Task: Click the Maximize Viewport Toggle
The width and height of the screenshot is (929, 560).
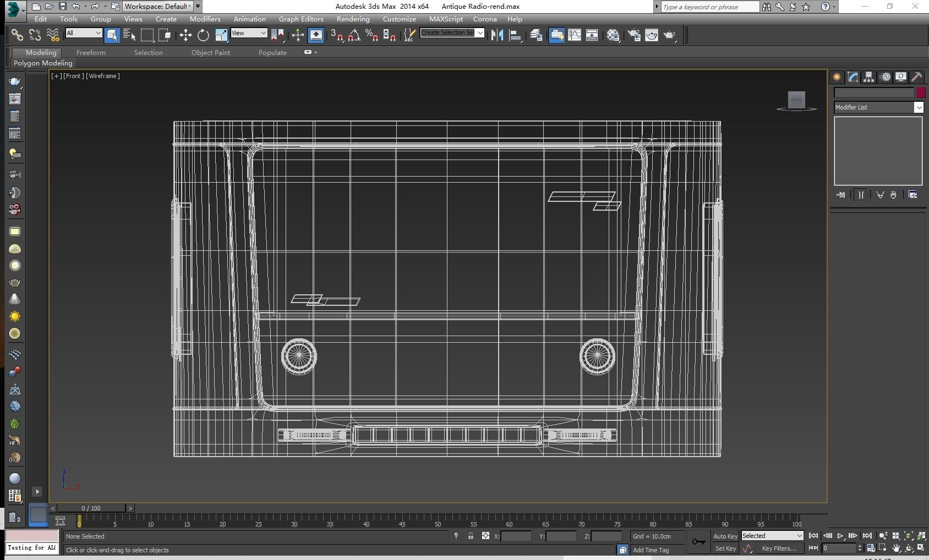Action: (921, 548)
